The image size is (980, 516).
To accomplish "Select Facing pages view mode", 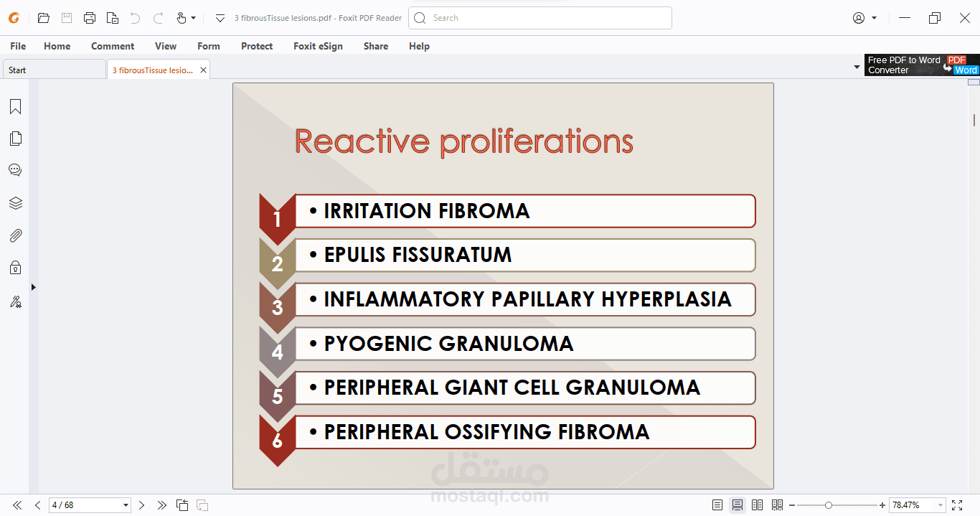I will click(x=757, y=505).
